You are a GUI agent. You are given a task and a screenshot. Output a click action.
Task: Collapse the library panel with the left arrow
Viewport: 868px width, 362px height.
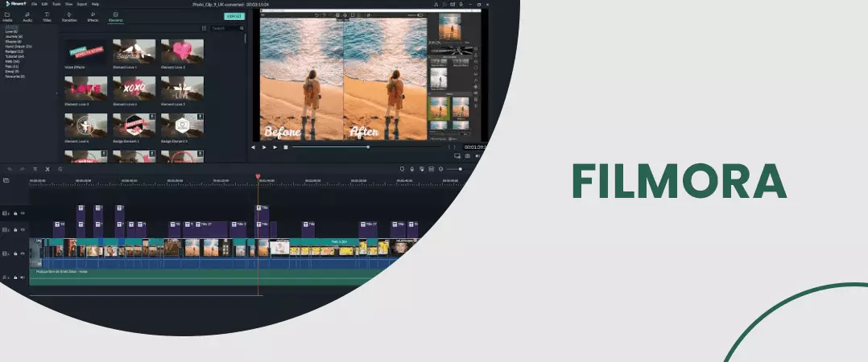pyautogui.click(x=56, y=93)
